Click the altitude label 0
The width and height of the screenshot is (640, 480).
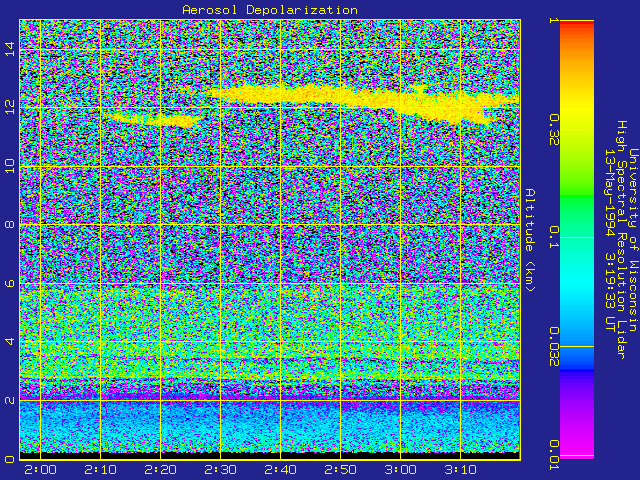click(9, 459)
